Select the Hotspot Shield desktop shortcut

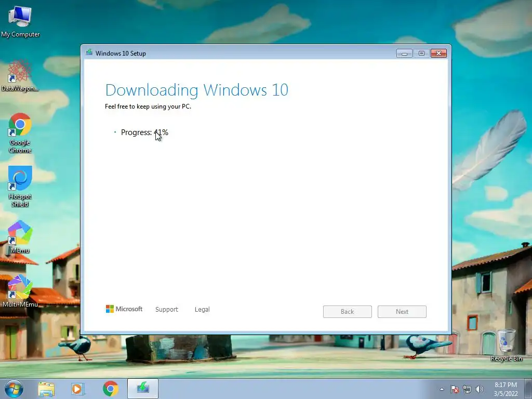pyautogui.click(x=20, y=187)
